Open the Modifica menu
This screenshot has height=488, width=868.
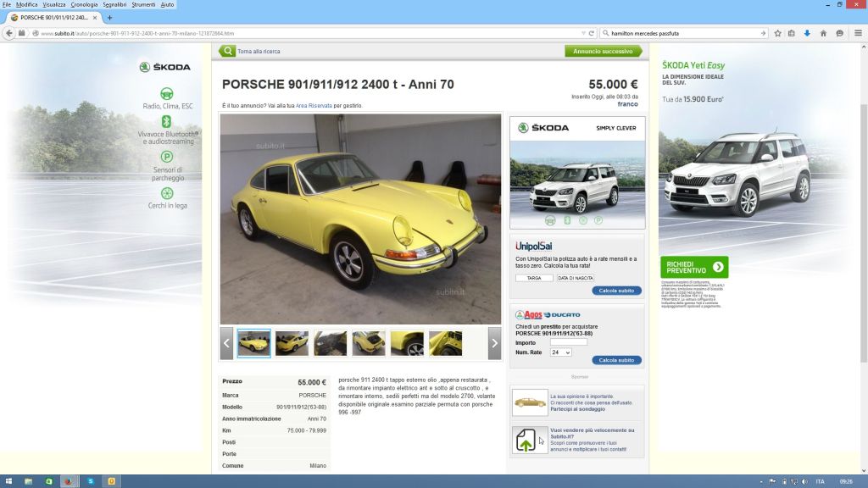pyautogui.click(x=26, y=4)
